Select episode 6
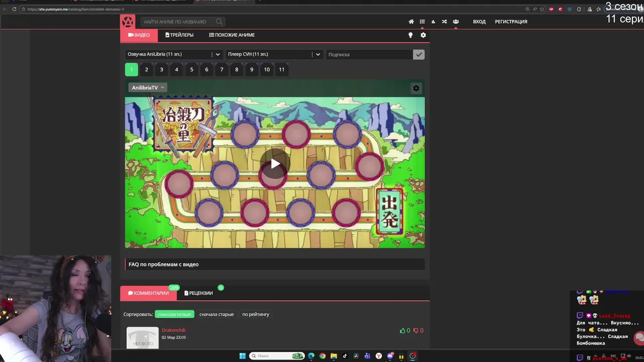 [x=206, y=69]
